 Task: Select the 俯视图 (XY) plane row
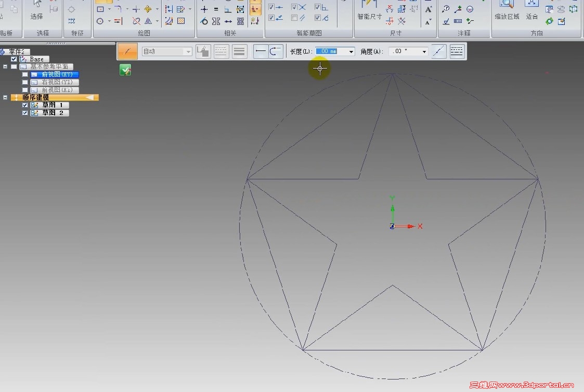pos(55,74)
